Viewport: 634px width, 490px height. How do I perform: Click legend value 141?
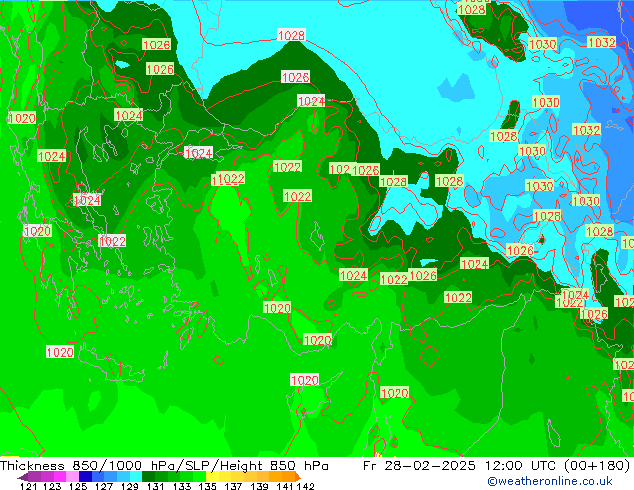[x=285, y=486]
